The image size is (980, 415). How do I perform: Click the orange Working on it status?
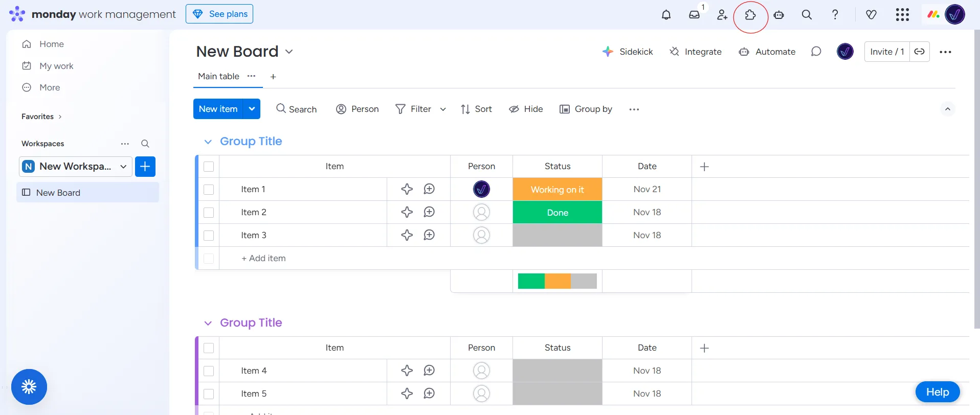tap(557, 190)
